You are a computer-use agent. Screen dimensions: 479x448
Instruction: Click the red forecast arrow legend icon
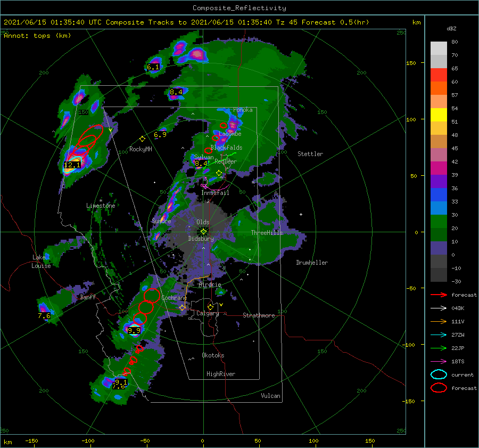click(439, 295)
